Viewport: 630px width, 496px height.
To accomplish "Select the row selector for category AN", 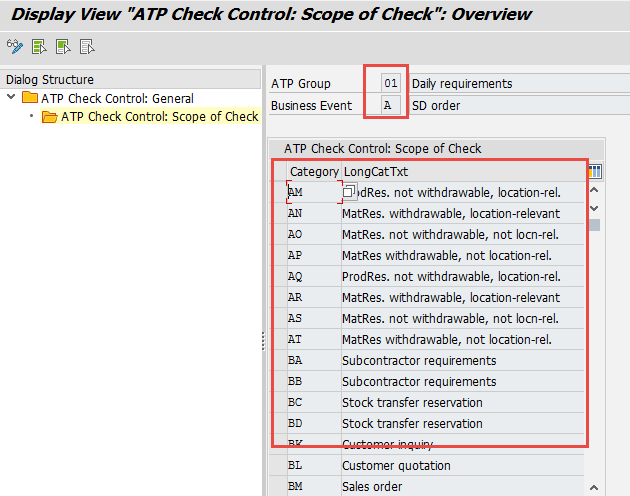I will [278, 213].
